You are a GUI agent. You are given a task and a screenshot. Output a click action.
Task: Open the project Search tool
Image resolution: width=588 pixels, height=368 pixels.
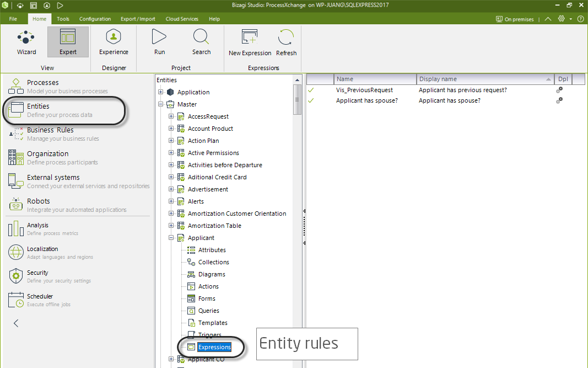[201, 42]
